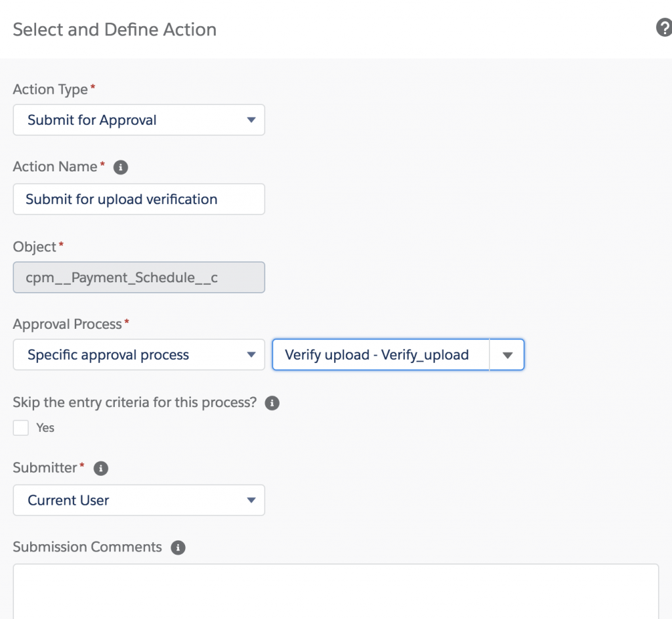Select the Submit for Approval action type
672x619 pixels.
point(138,120)
